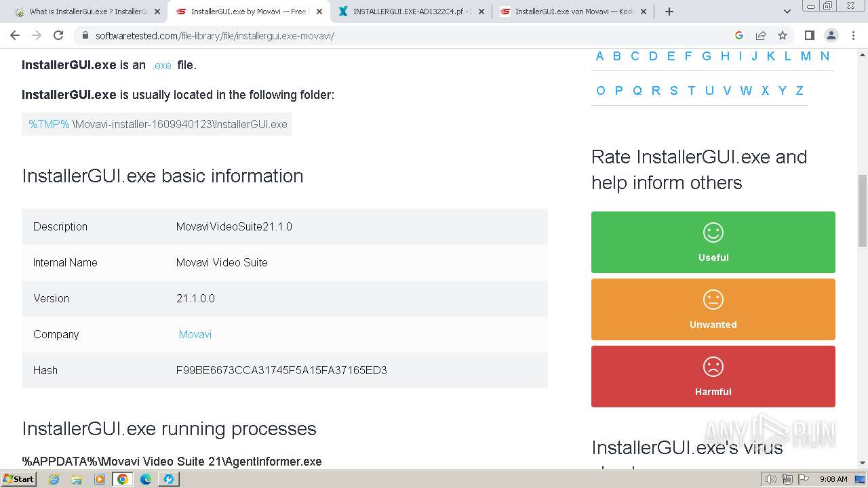Open the %TMP% folder link

pos(49,124)
